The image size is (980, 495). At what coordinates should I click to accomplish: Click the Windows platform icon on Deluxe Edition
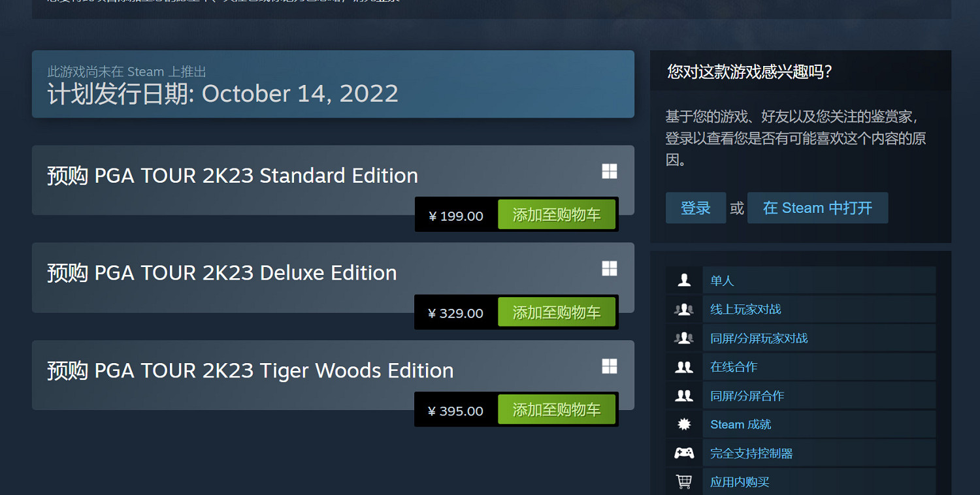click(609, 268)
